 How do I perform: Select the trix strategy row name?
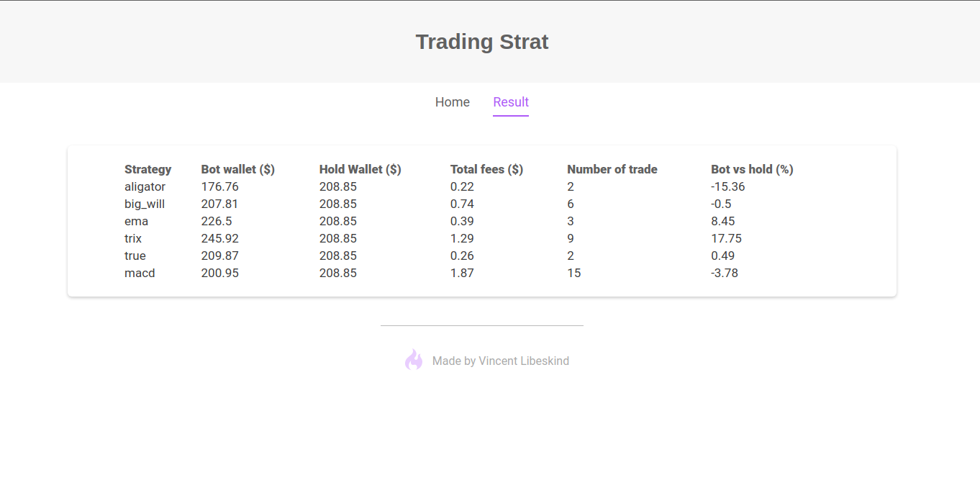[133, 238]
